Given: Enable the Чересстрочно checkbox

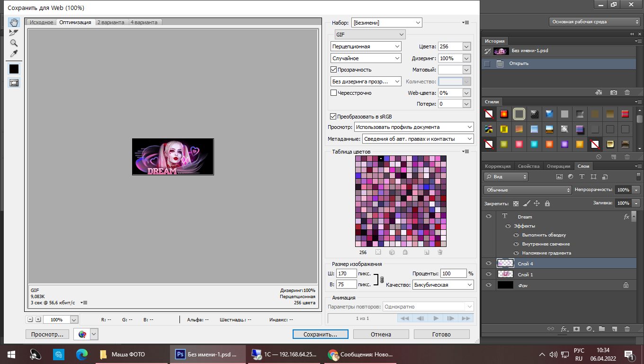Looking at the screenshot, I should [333, 93].
